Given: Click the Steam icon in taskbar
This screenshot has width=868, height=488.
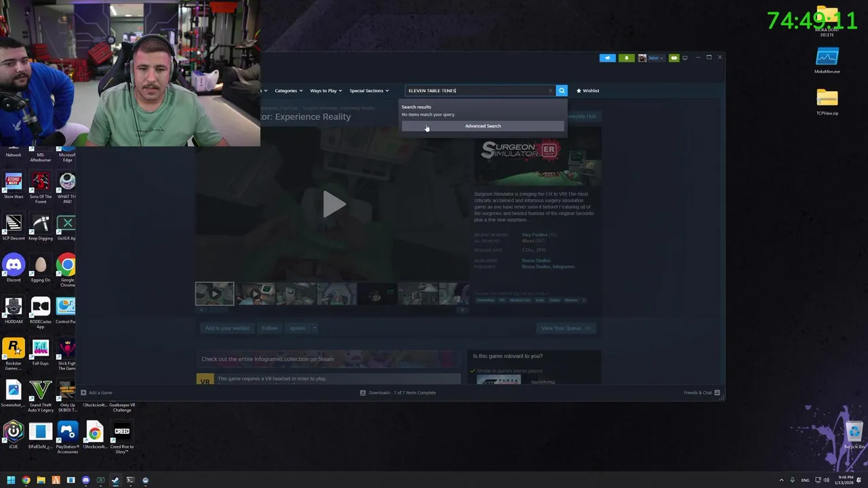Looking at the screenshot, I should coord(115,480).
